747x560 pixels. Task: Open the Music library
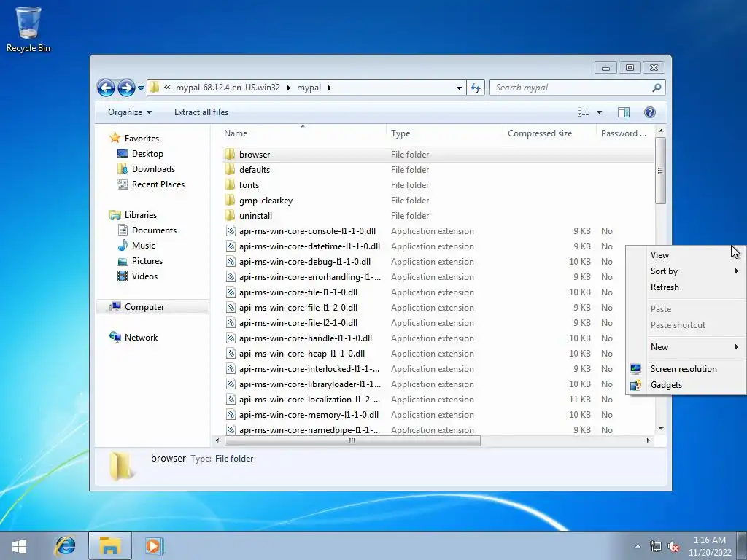[143, 246]
